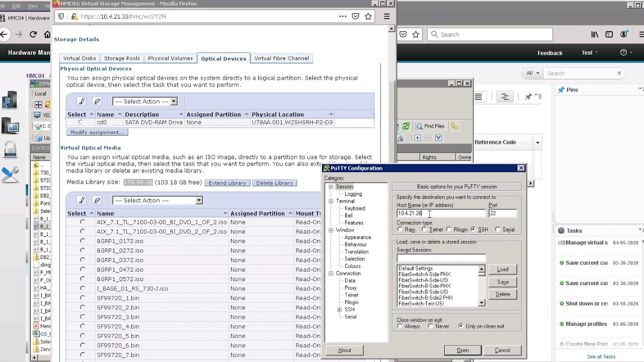Screen dimensions: 644x362
Task: Open Firefox account icon in background browser
Action: pyautogui.click(x=624, y=35)
